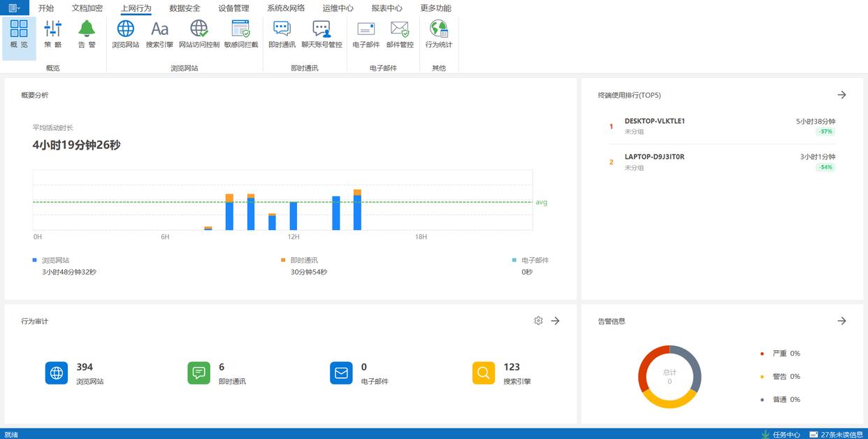The width and height of the screenshot is (868, 439).
Task: Open 任务中心 in status bar
Action: click(x=781, y=434)
